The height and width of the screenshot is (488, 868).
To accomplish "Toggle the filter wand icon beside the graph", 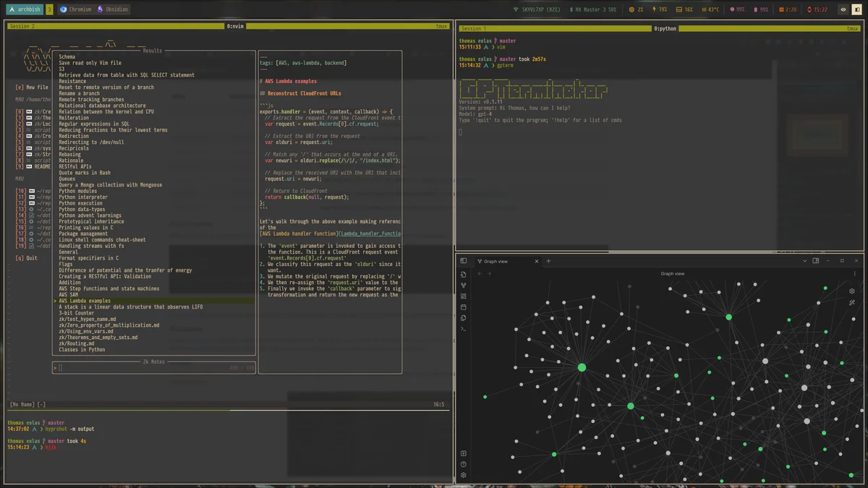I will pyautogui.click(x=852, y=302).
